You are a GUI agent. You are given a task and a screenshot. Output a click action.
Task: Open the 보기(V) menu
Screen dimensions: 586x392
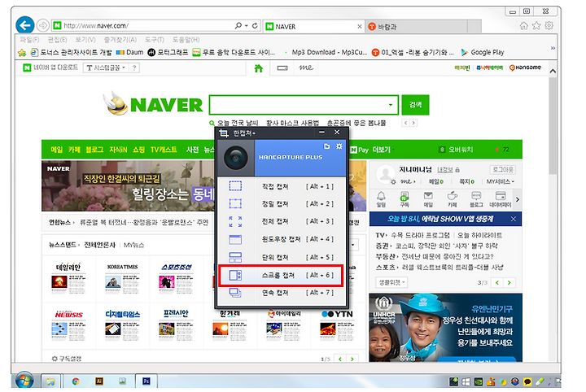85,40
